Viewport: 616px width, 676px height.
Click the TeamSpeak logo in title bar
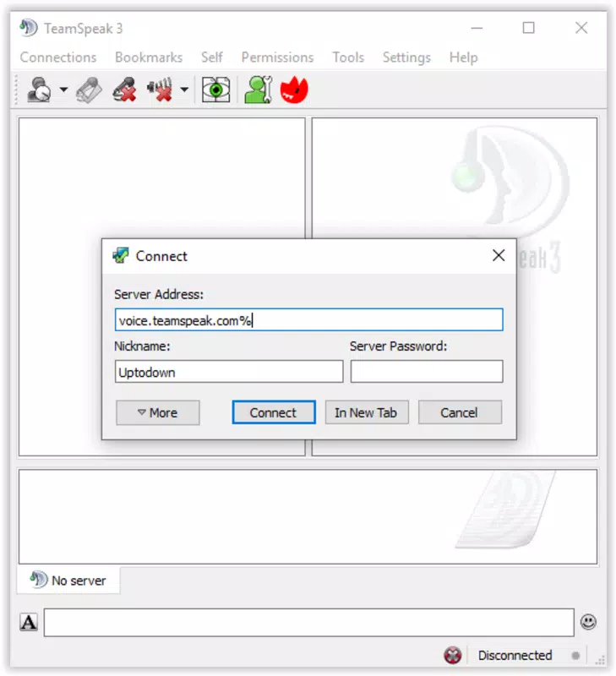click(29, 28)
